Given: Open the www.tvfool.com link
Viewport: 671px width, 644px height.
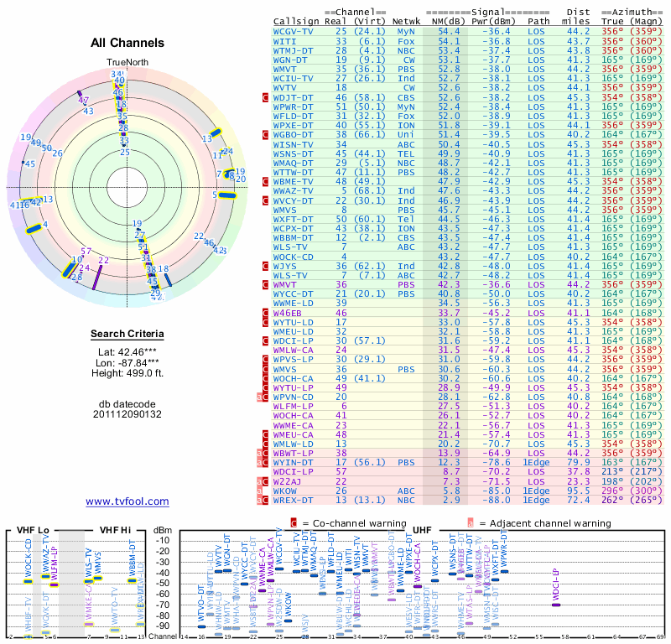Looking at the screenshot, I should tap(127, 501).
